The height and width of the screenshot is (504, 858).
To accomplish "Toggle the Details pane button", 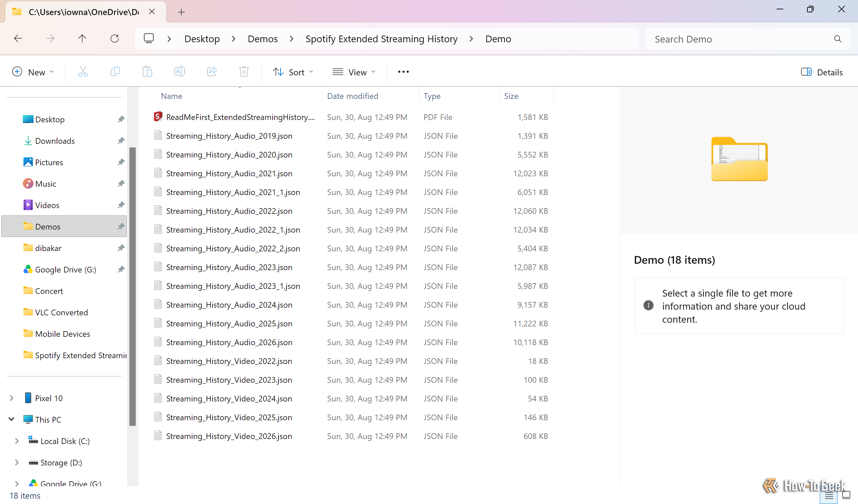I will coord(821,72).
